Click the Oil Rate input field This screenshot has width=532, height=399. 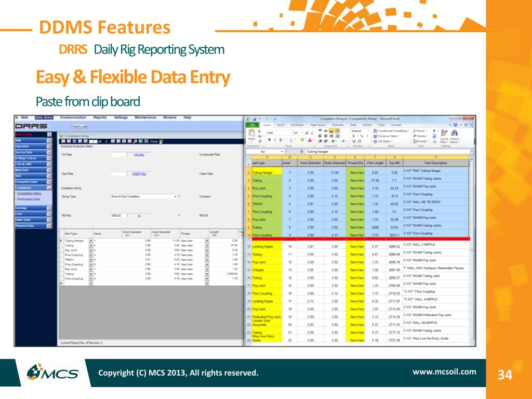(x=118, y=155)
